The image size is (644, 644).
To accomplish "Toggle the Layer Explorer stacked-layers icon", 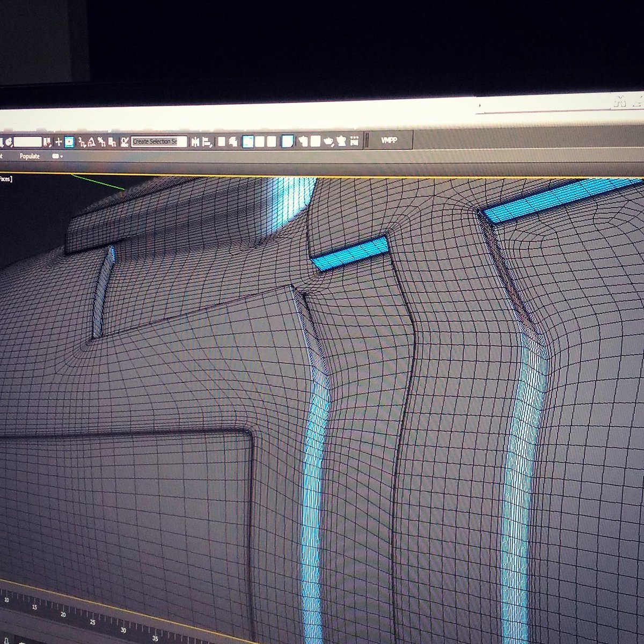I will click(x=233, y=142).
